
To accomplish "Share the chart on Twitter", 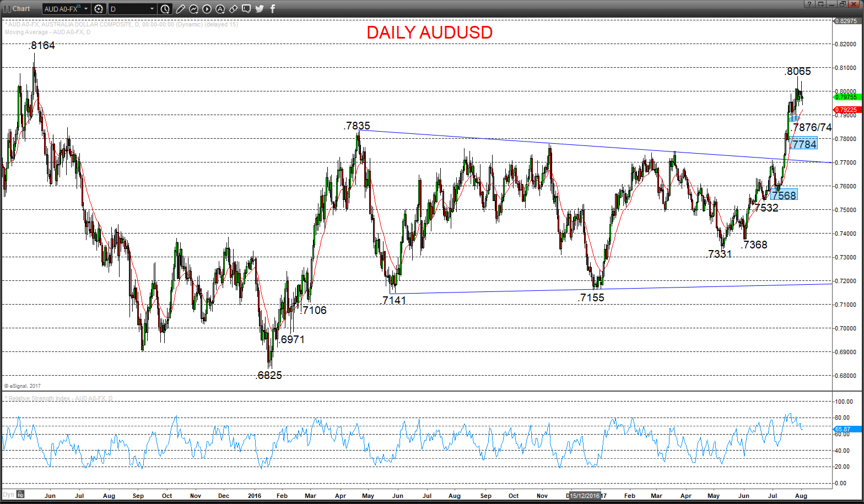I will [260, 9].
